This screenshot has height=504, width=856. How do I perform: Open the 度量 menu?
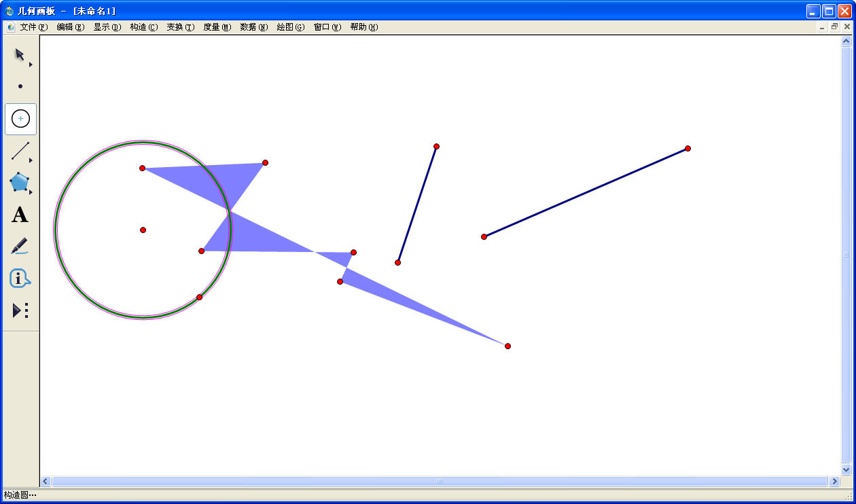click(217, 27)
